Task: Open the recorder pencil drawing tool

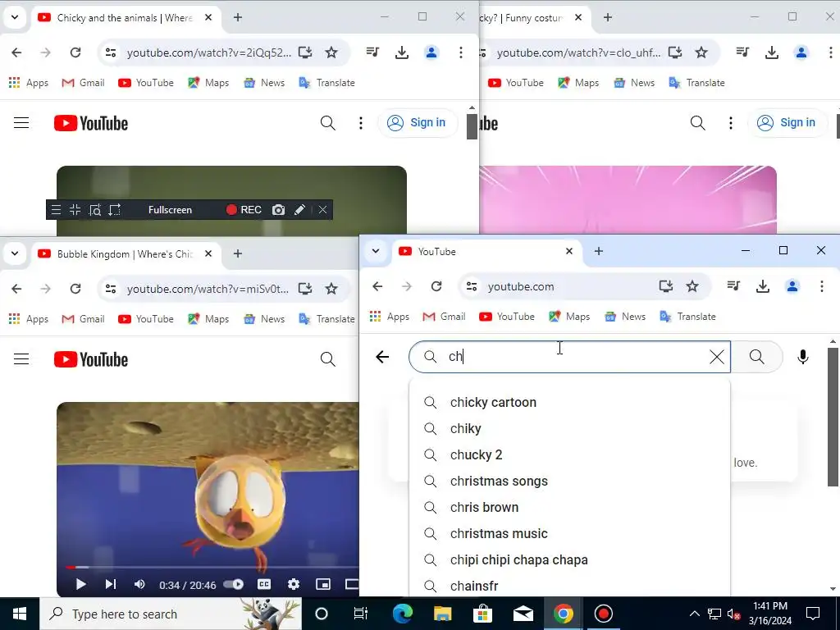Action: click(x=300, y=210)
